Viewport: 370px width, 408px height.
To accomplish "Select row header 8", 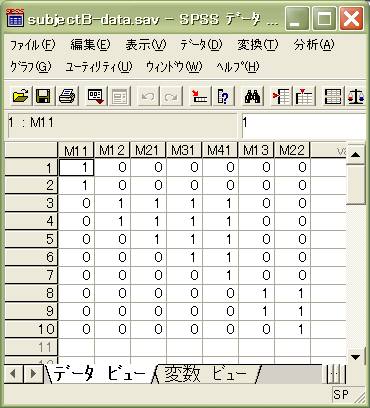I will (x=31, y=293).
